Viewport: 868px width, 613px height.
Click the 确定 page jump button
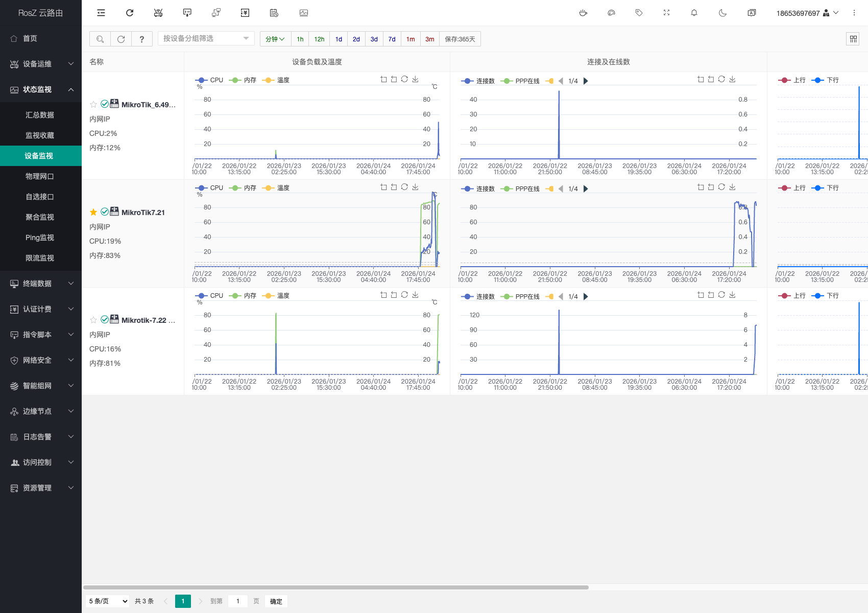click(276, 601)
